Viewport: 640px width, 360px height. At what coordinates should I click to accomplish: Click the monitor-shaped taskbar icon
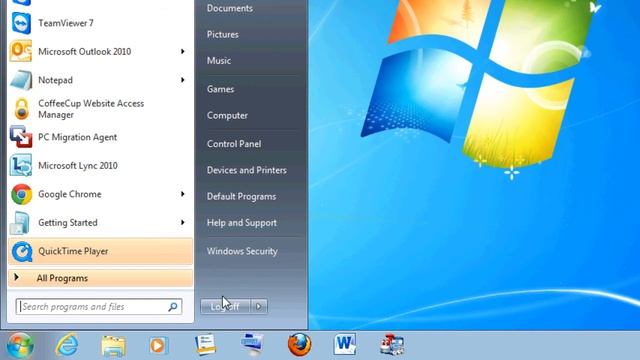click(252, 344)
